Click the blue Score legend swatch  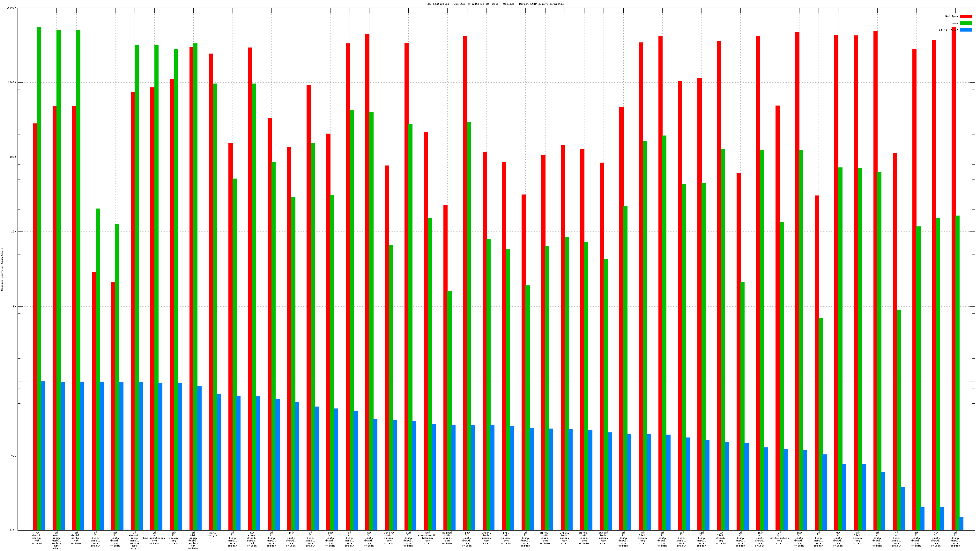point(966,30)
